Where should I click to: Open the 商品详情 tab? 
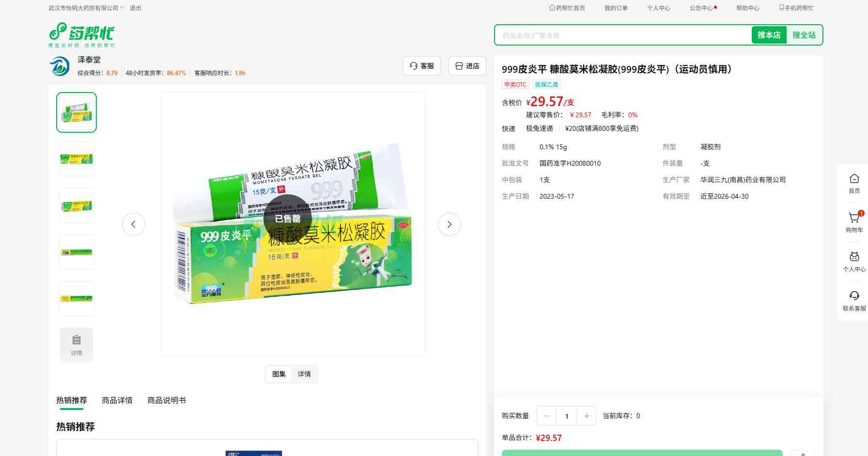pyautogui.click(x=117, y=400)
